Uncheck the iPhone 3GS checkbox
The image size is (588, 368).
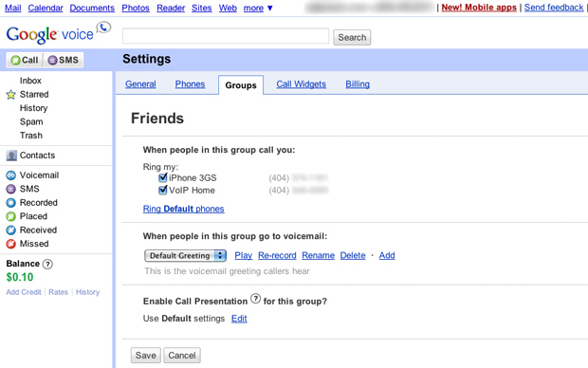tap(162, 177)
